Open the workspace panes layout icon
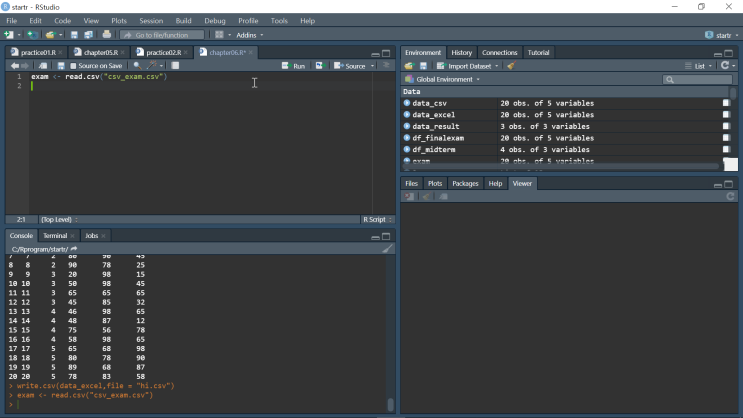 pos(219,35)
